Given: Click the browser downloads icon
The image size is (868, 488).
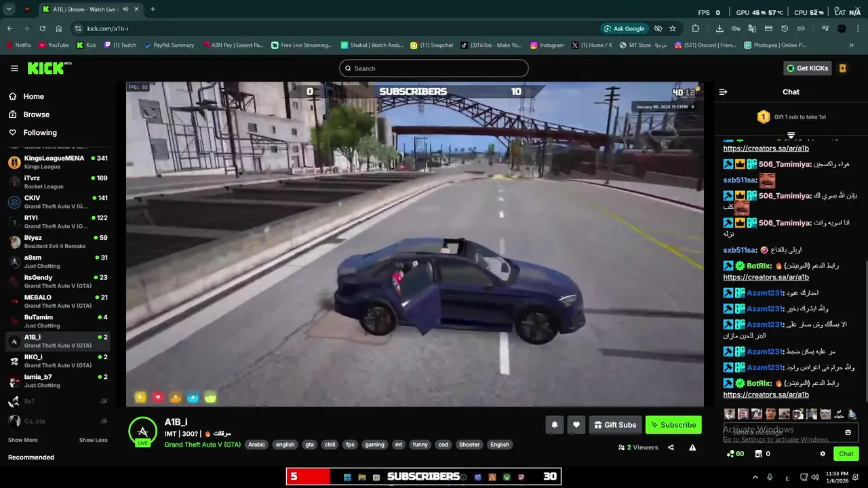Looking at the screenshot, I should (x=719, y=28).
